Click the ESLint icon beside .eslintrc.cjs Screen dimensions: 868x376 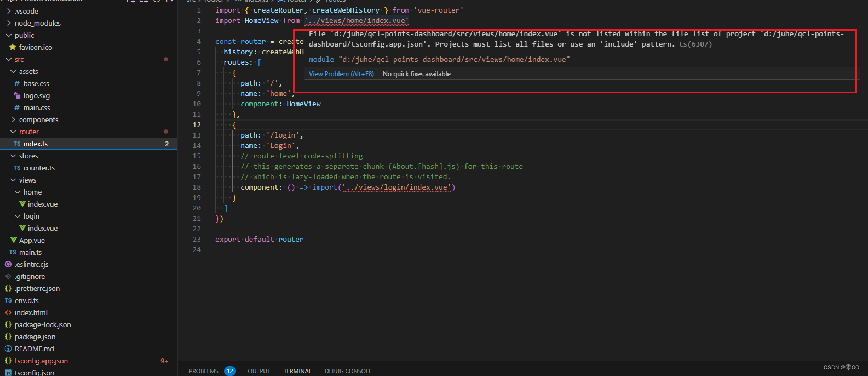pos(8,264)
